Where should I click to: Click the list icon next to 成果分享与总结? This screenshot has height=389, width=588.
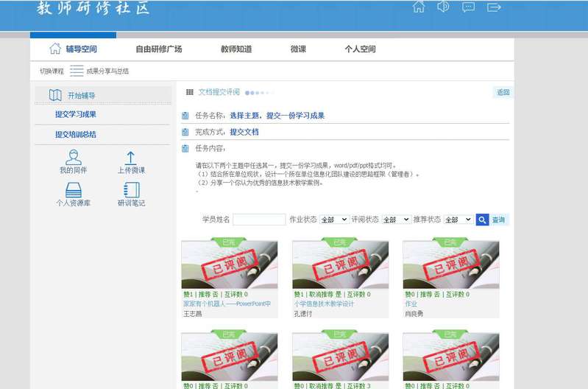point(77,71)
